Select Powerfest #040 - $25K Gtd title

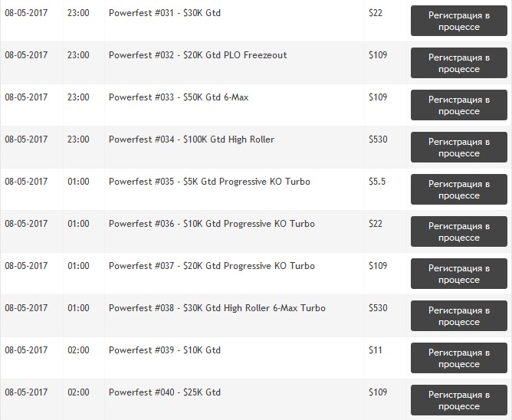click(x=165, y=392)
